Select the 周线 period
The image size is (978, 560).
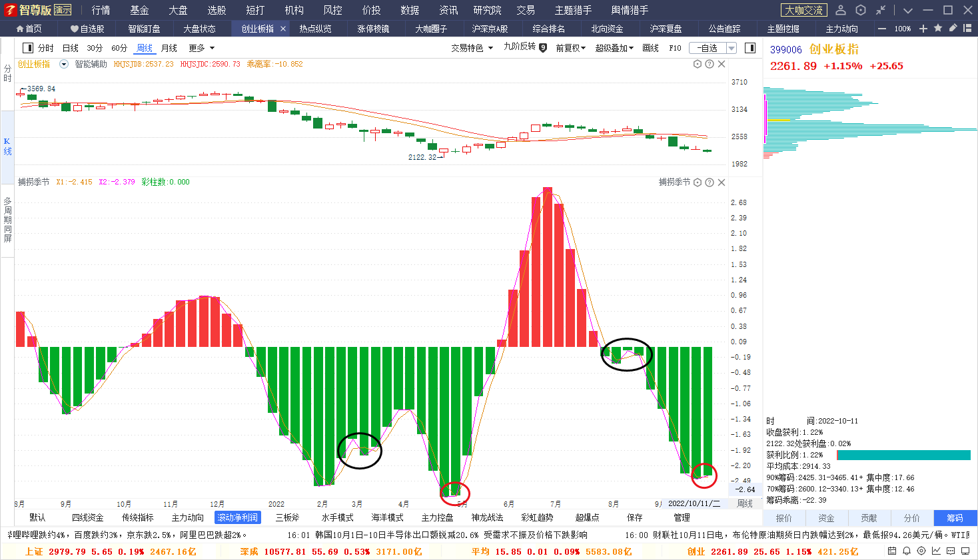[145, 48]
